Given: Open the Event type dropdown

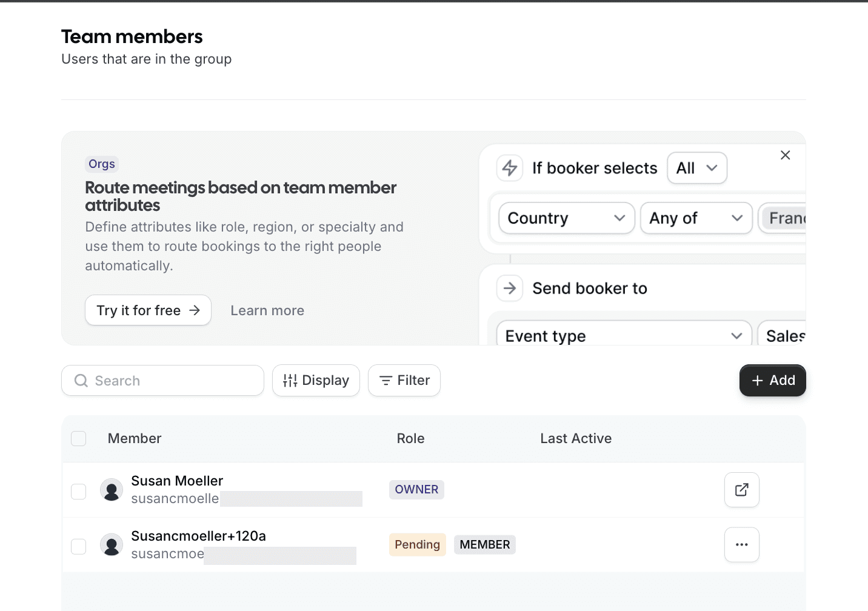Looking at the screenshot, I should tap(624, 336).
